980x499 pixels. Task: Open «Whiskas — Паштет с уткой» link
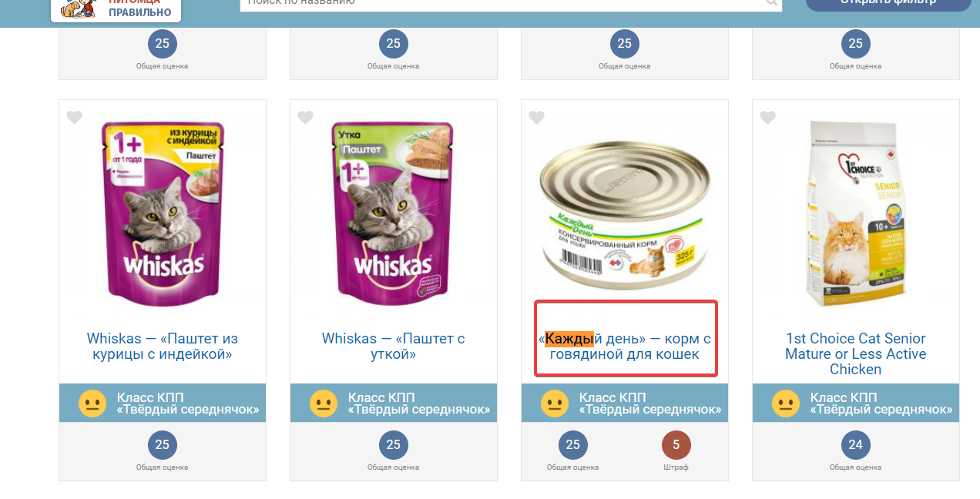(x=394, y=347)
